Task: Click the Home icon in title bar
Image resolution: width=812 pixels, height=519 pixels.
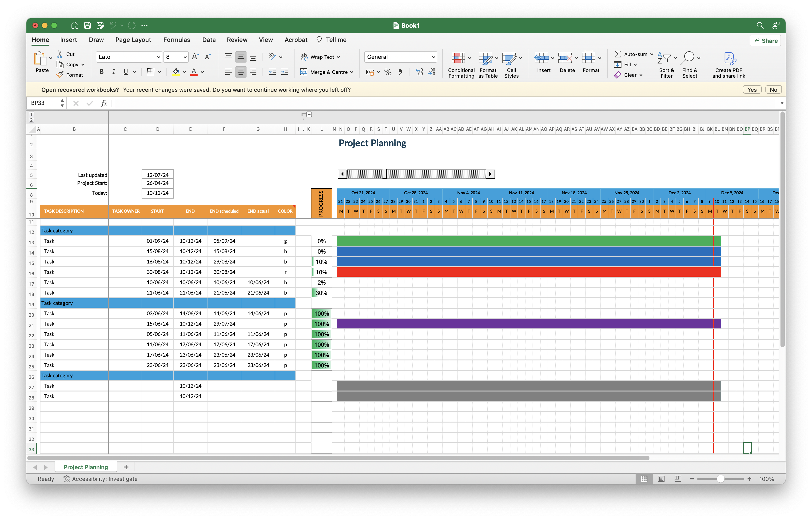Action: point(75,25)
